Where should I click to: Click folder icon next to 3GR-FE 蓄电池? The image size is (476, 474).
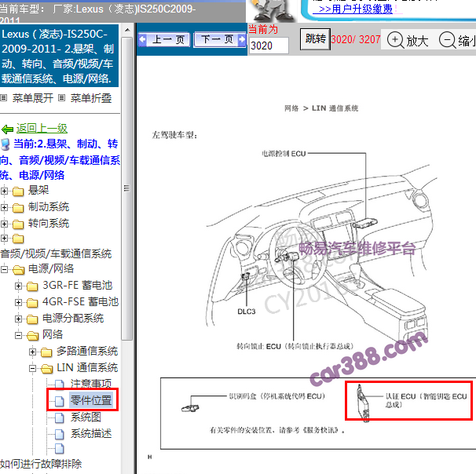click(x=32, y=286)
